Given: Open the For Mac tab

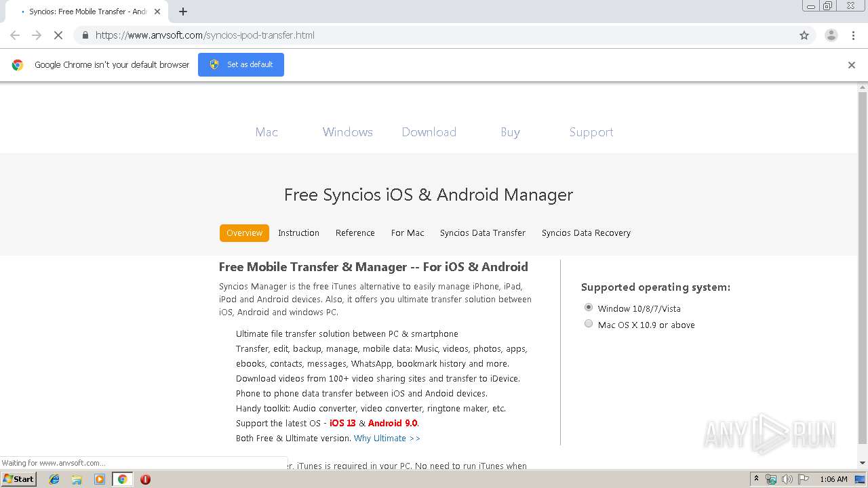Looking at the screenshot, I should 408,232.
